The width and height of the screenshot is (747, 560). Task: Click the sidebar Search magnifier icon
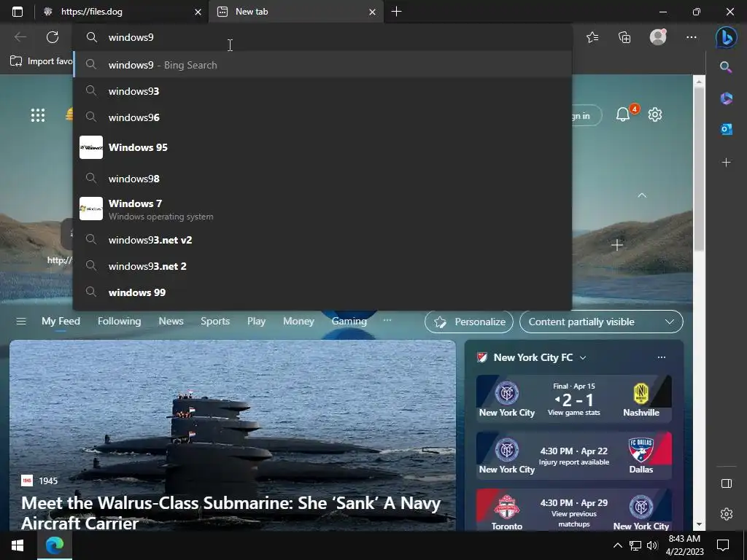[726, 66]
